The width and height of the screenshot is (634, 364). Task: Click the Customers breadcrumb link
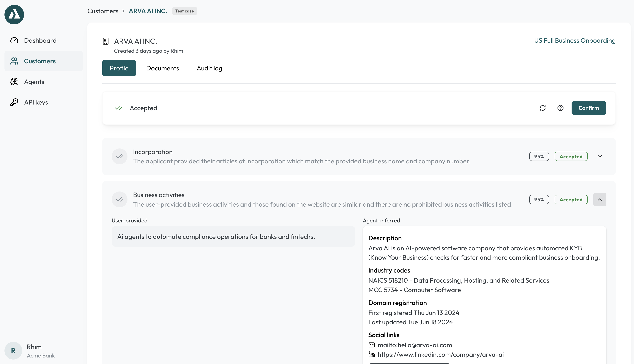(103, 11)
